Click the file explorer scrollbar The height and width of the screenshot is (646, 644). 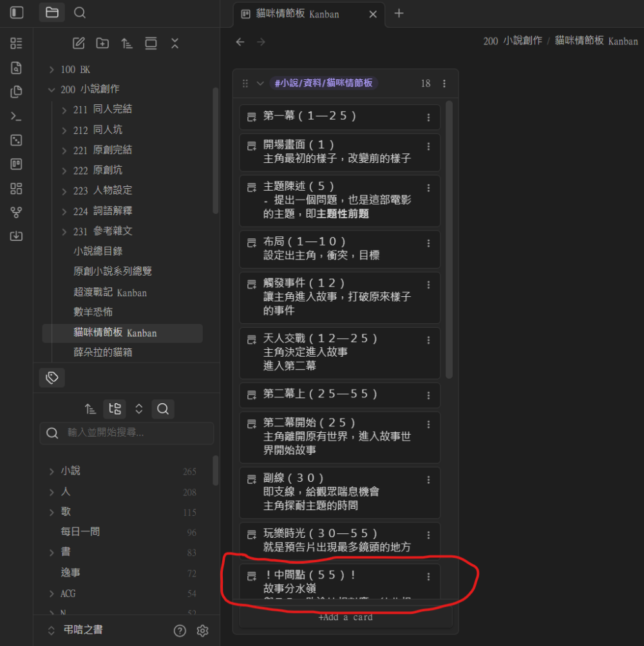click(x=215, y=151)
